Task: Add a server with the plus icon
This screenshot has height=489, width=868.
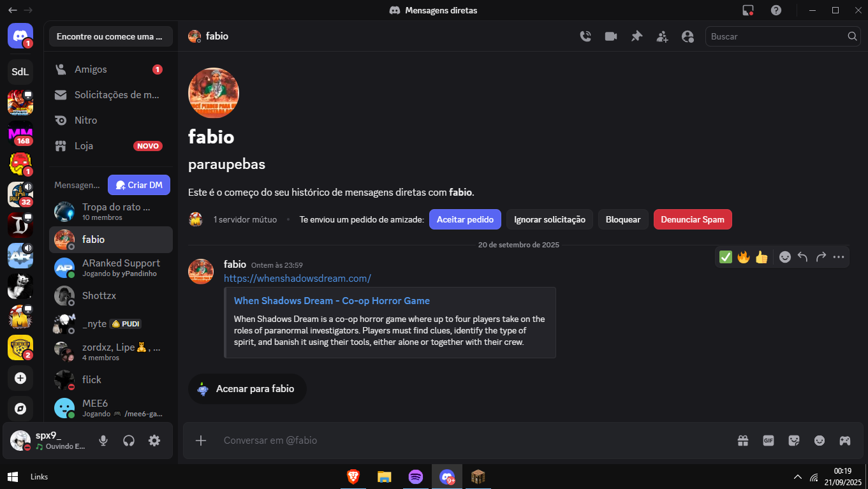Action: (20, 378)
